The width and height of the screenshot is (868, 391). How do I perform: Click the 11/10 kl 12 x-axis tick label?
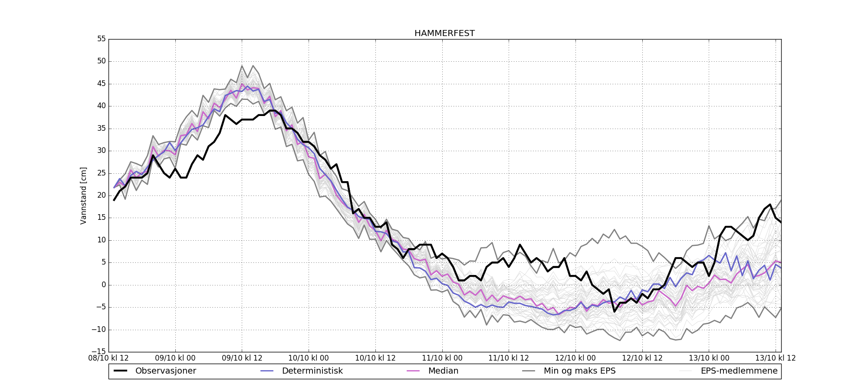[x=509, y=358]
